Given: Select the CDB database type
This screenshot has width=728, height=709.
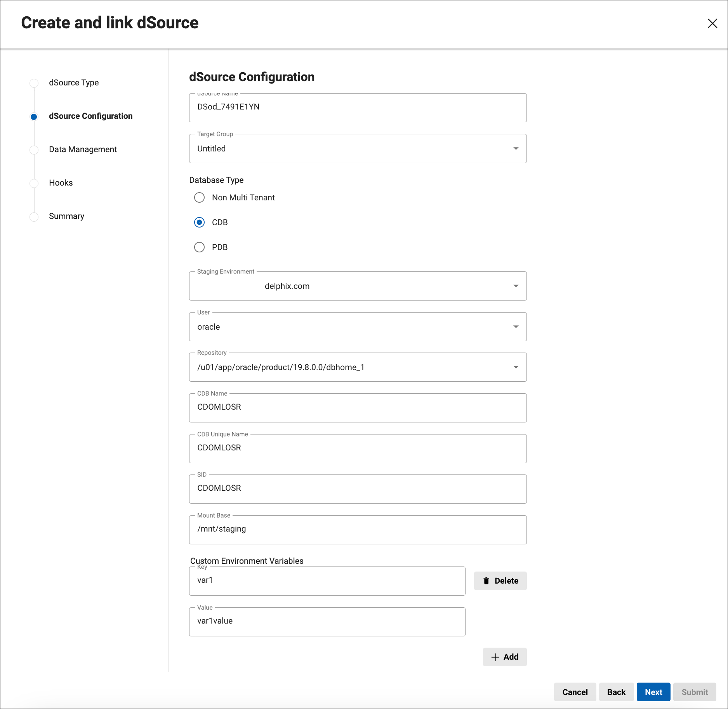Looking at the screenshot, I should (199, 222).
